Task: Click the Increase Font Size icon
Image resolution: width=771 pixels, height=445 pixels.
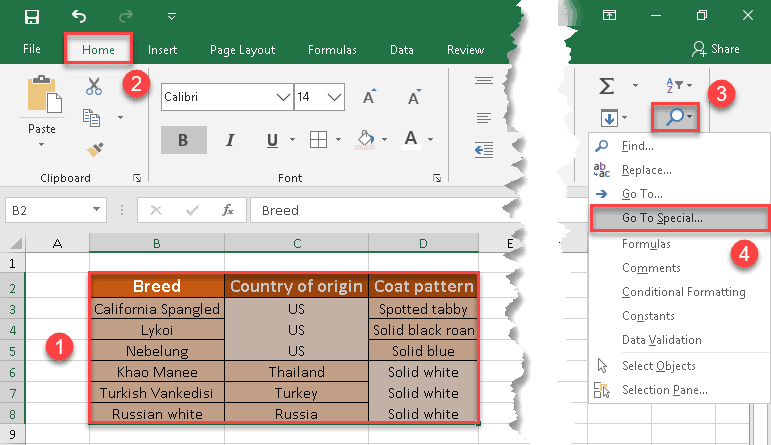Action: coord(369,97)
